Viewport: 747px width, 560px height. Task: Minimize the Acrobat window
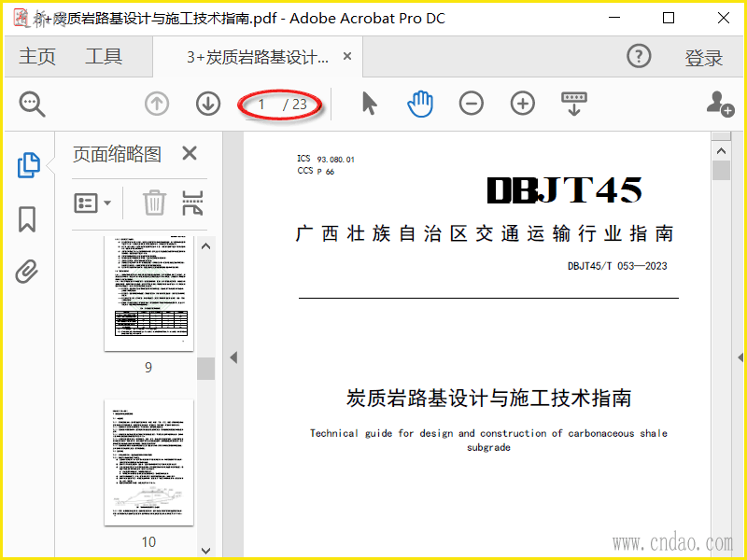pyautogui.click(x=614, y=18)
